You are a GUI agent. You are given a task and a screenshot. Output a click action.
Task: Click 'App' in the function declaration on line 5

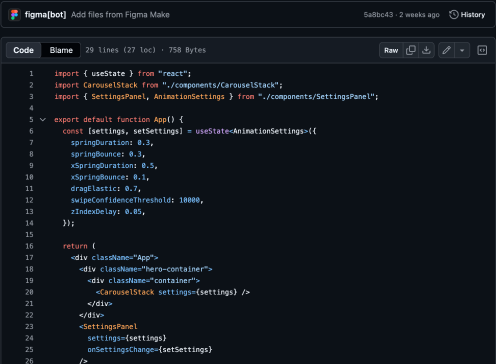160,119
